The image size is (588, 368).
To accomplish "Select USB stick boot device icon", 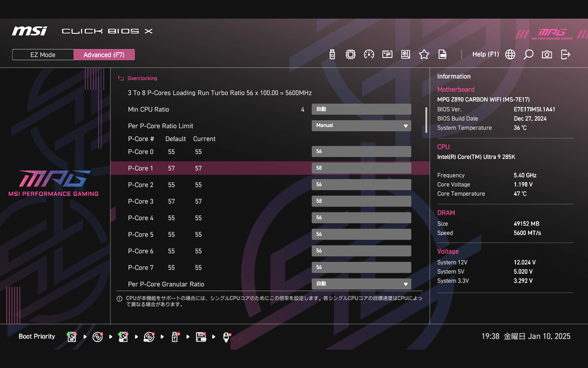I will pyautogui.click(x=174, y=337).
